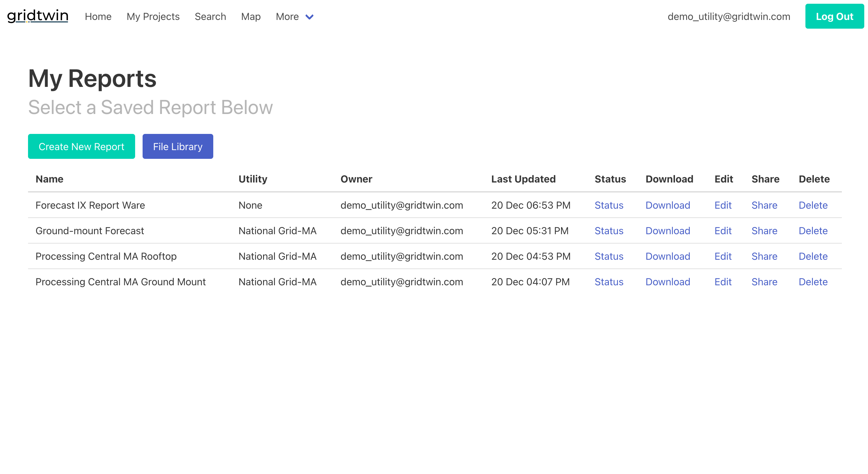Open the File Library
868x474 pixels.
point(177,146)
